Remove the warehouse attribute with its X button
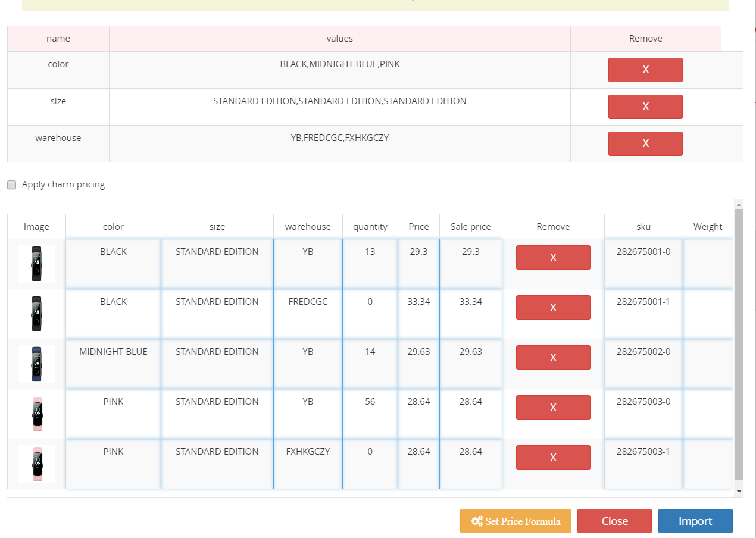Screen dimensions: 756x538 click(645, 143)
